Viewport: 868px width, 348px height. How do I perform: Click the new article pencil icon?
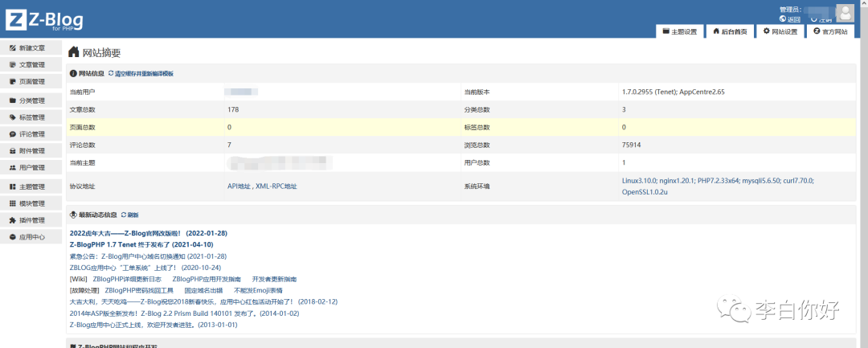pyautogui.click(x=13, y=48)
